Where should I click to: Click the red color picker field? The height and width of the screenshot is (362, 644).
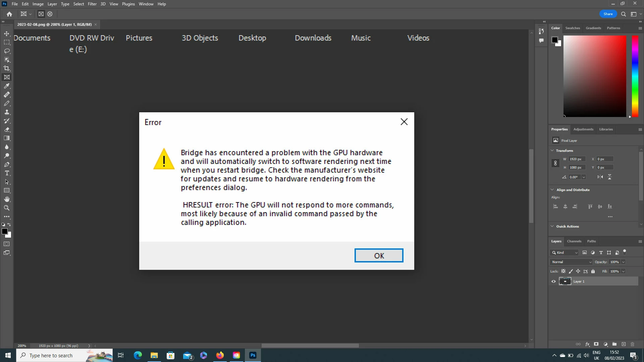(594, 76)
